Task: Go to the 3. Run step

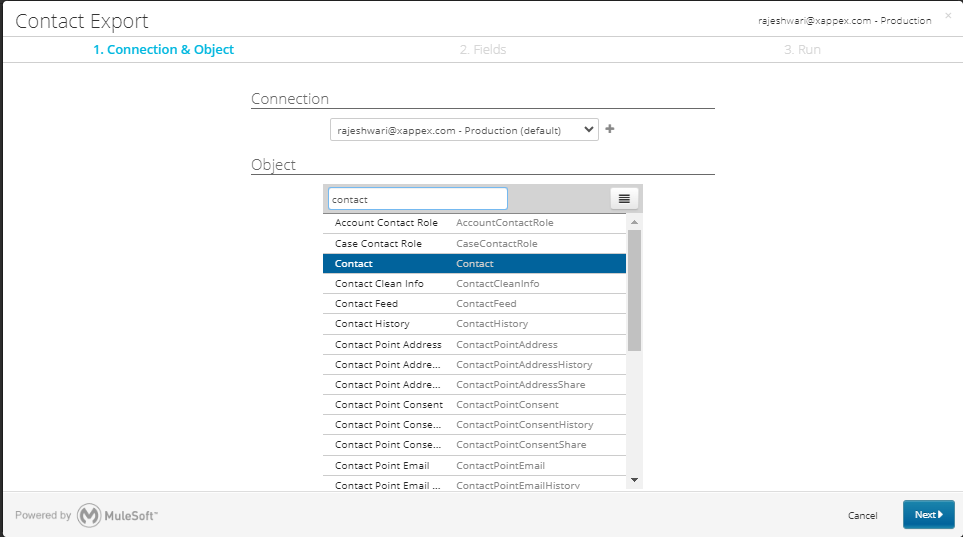Action: click(x=802, y=50)
